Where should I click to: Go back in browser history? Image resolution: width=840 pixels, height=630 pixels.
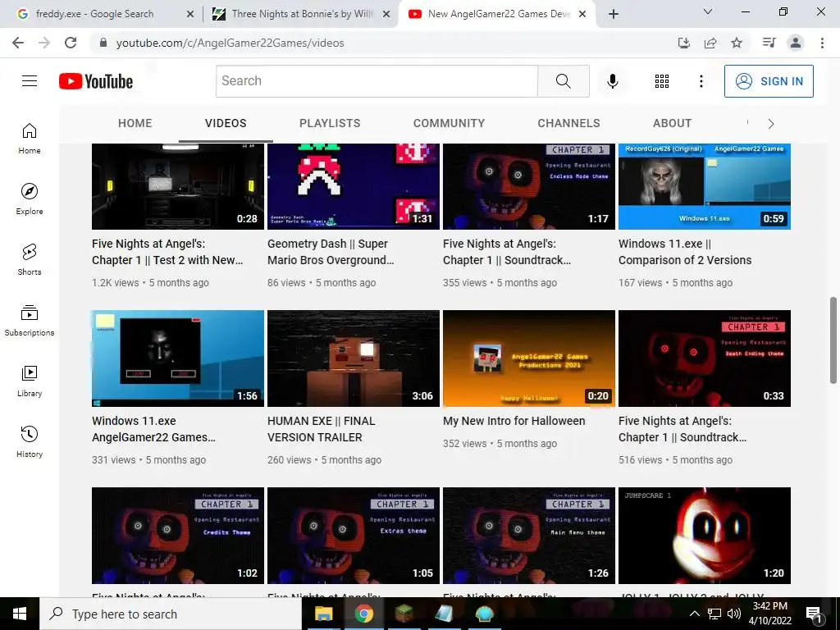click(x=18, y=43)
